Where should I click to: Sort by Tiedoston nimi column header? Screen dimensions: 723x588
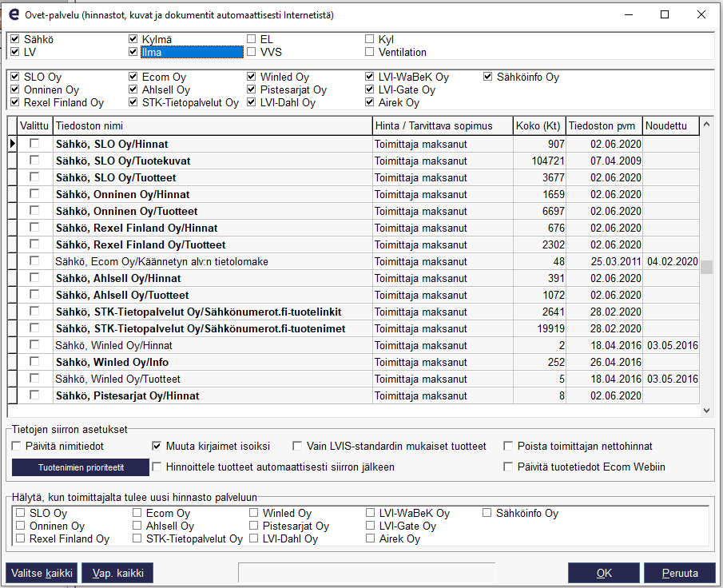213,126
